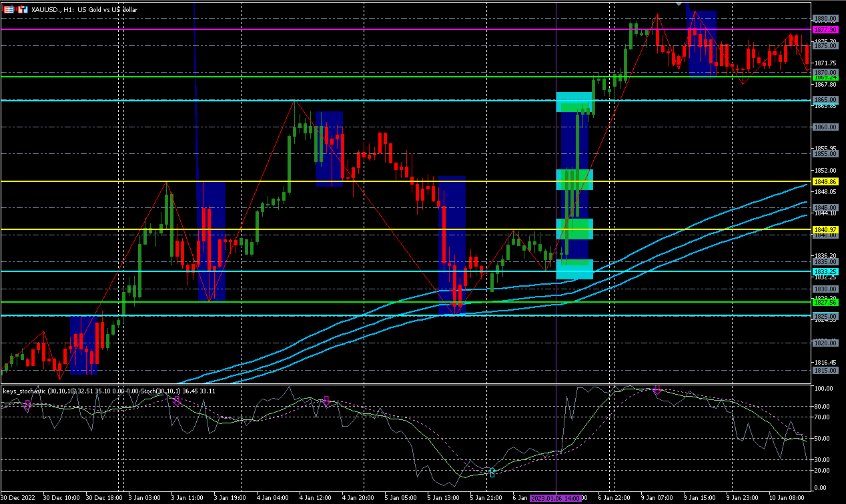846x504 pixels.
Task: Click the 3 Jan 11:00 time axis label
Action: (187, 498)
